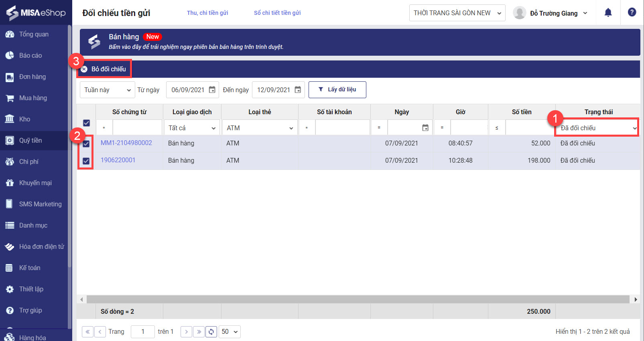
Task: Open the Kho warehouse icon
Action: pyautogui.click(x=10, y=119)
